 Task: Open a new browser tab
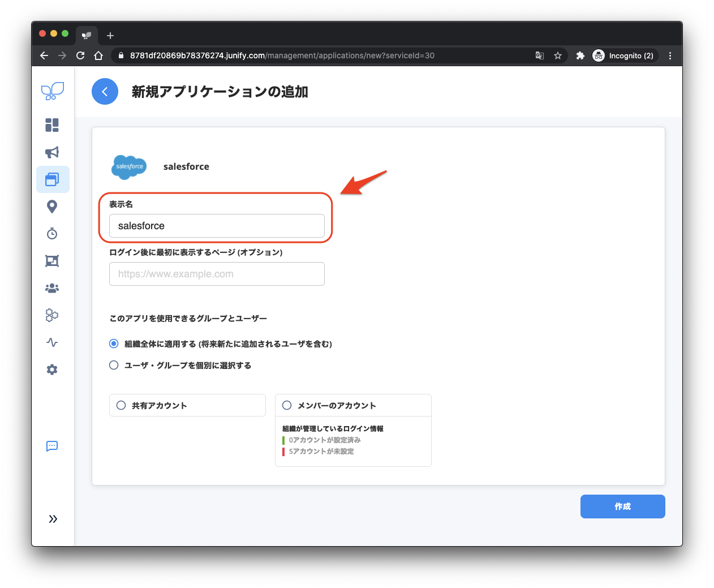pos(110,36)
